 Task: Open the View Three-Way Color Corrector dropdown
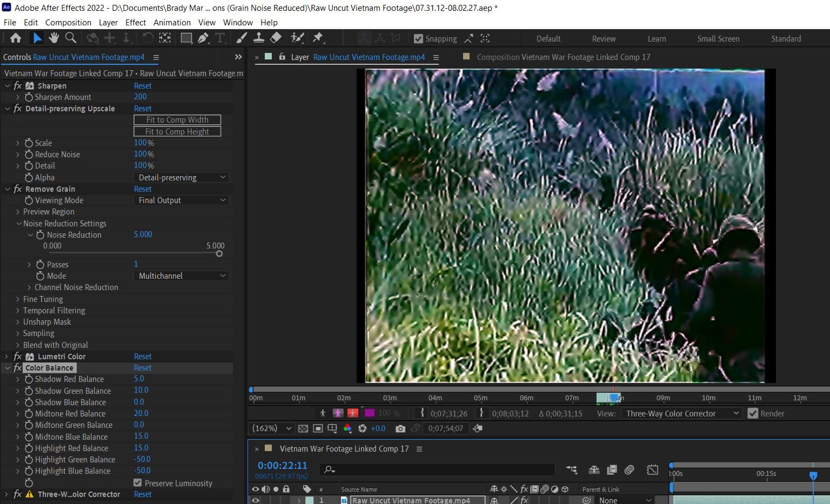click(681, 413)
